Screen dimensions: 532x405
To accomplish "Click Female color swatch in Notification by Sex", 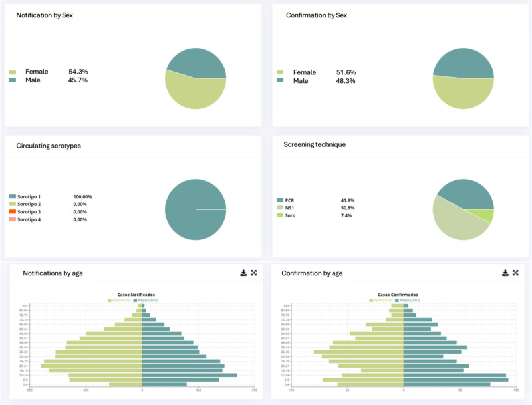I will click(x=13, y=72).
